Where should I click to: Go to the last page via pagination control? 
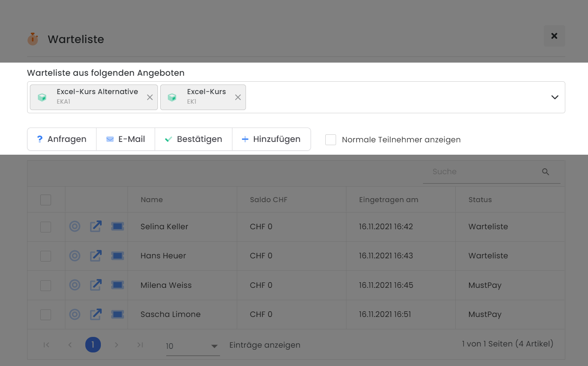[140, 344]
